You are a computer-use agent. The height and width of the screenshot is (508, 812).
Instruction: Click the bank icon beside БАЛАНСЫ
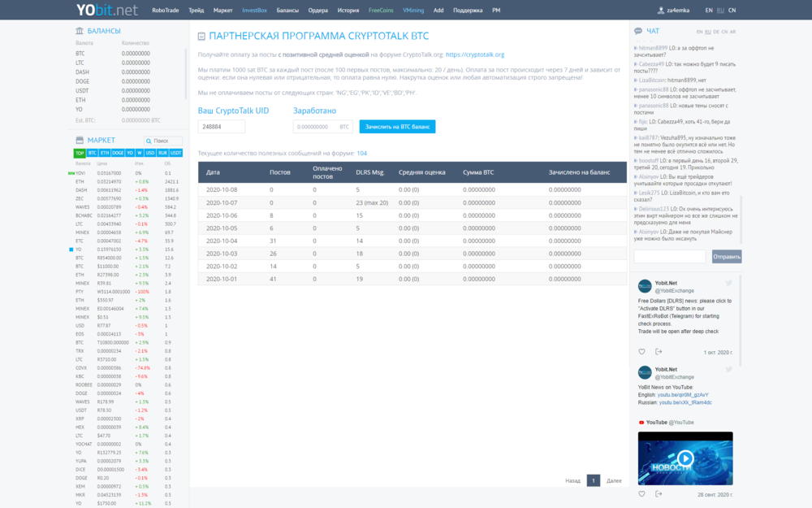click(80, 31)
